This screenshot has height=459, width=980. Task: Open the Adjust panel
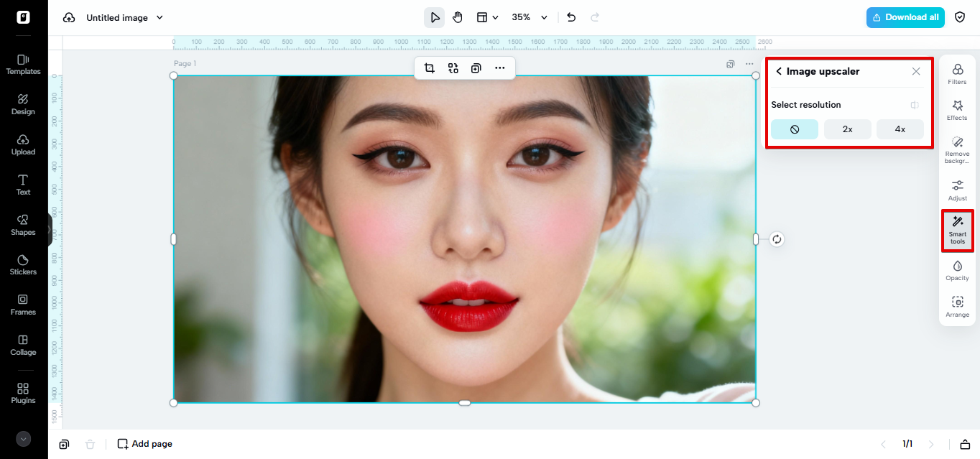(957, 190)
